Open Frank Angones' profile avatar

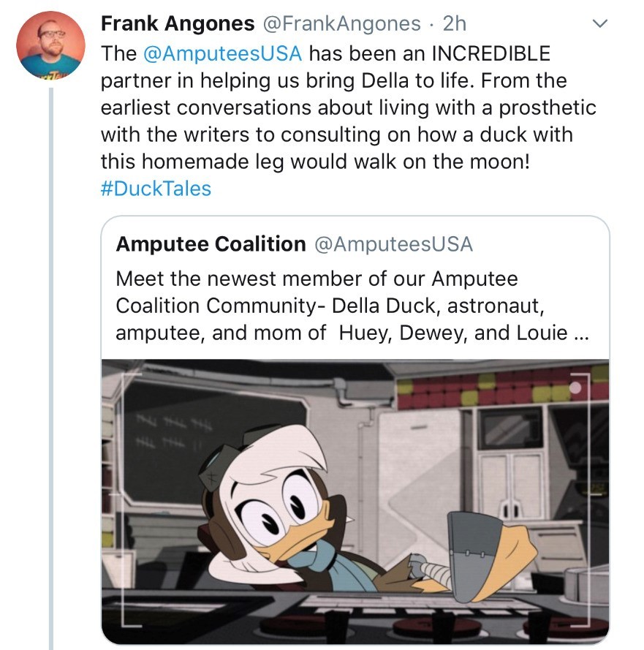click(50, 45)
